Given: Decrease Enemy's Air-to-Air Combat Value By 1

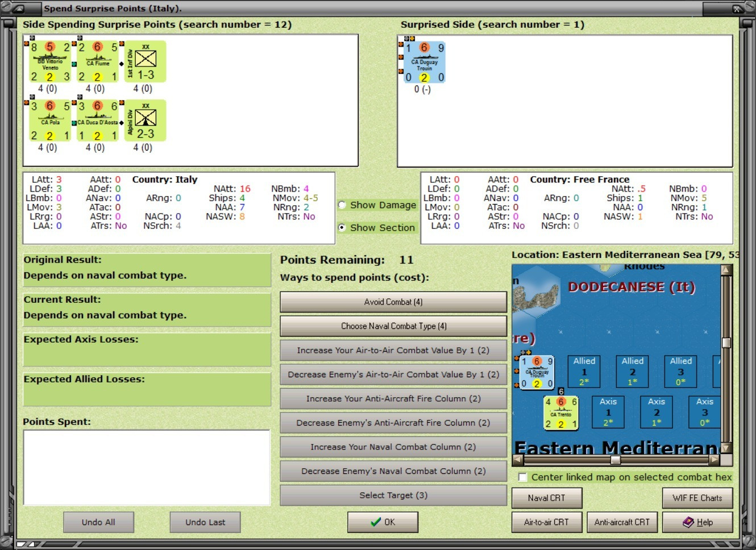Looking at the screenshot, I should [393, 374].
